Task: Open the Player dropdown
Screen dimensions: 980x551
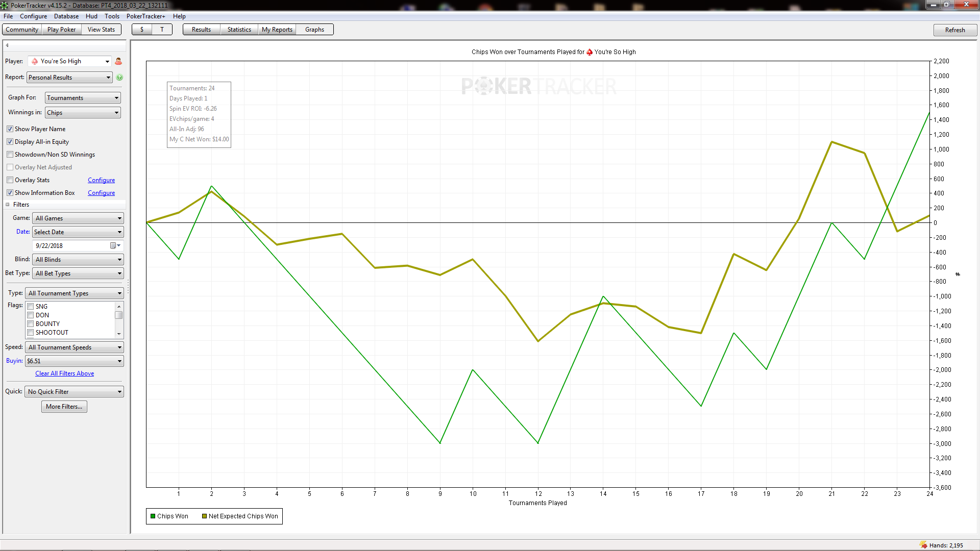Action: tap(70, 61)
